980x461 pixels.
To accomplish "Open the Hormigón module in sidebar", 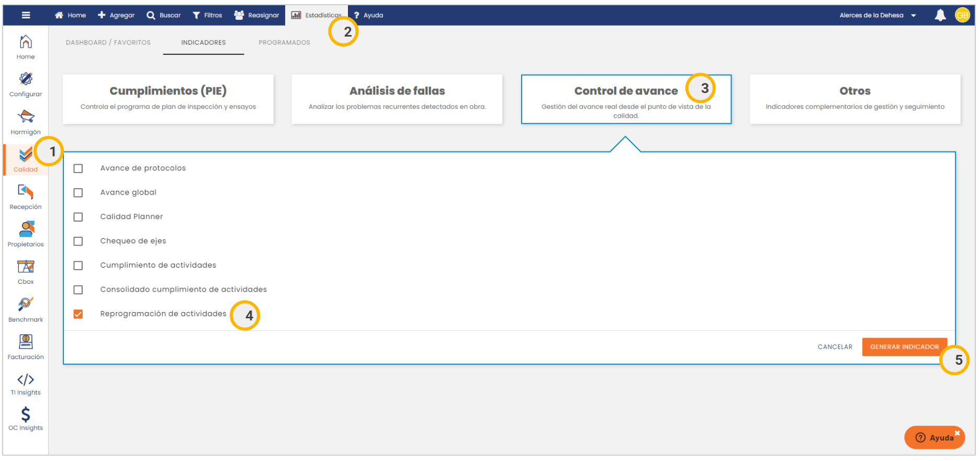I will click(x=26, y=117).
